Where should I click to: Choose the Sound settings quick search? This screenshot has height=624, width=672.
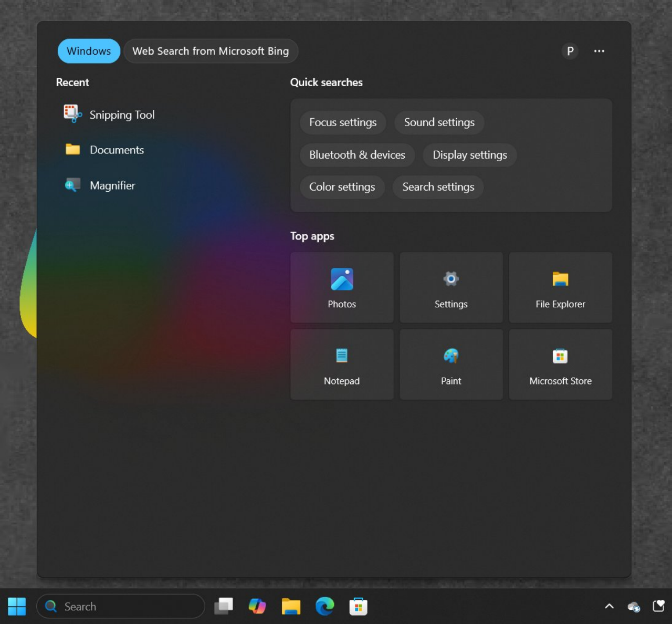point(439,122)
